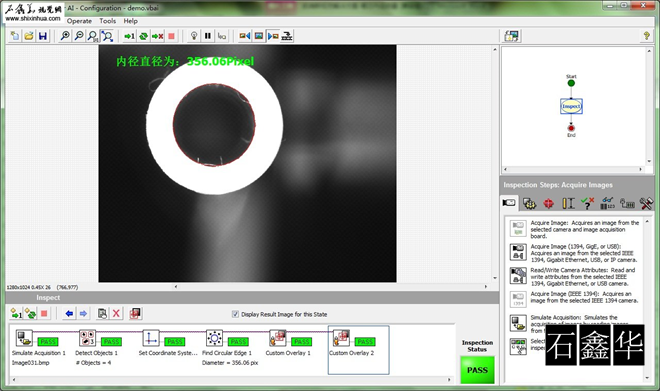This screenshot has height=391, width=660.
Task: Pause the inspection
Action: (208, 36)
